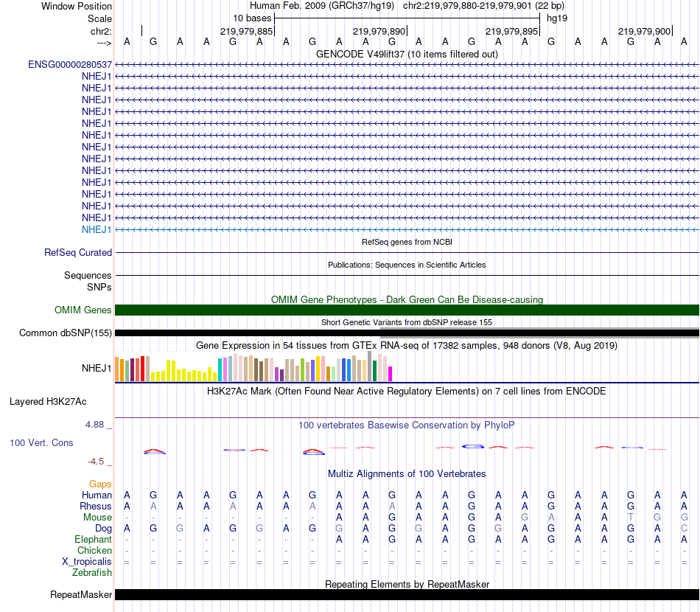Select the light blue NHEJ1 transcript label
Screen dimensions: 700x612
(97, 229)
